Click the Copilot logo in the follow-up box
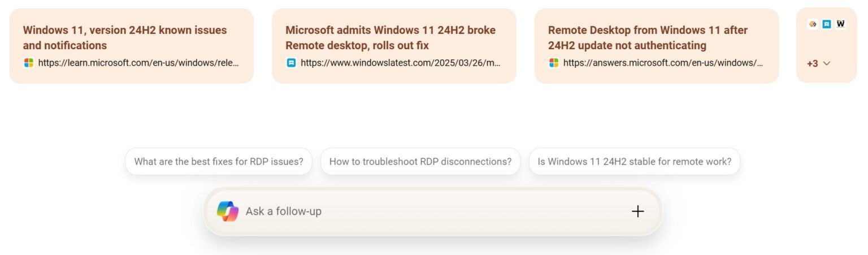 coord(228,211)
